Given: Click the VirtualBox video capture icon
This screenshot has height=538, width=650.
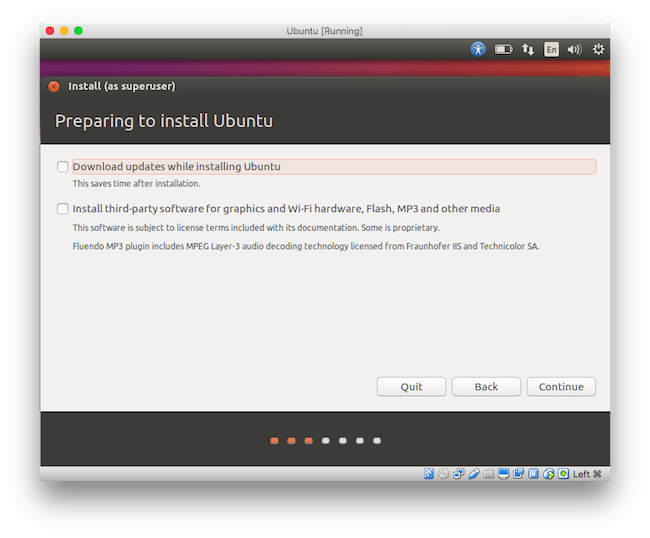Looking at the screenshot, I should coord(518,473).
